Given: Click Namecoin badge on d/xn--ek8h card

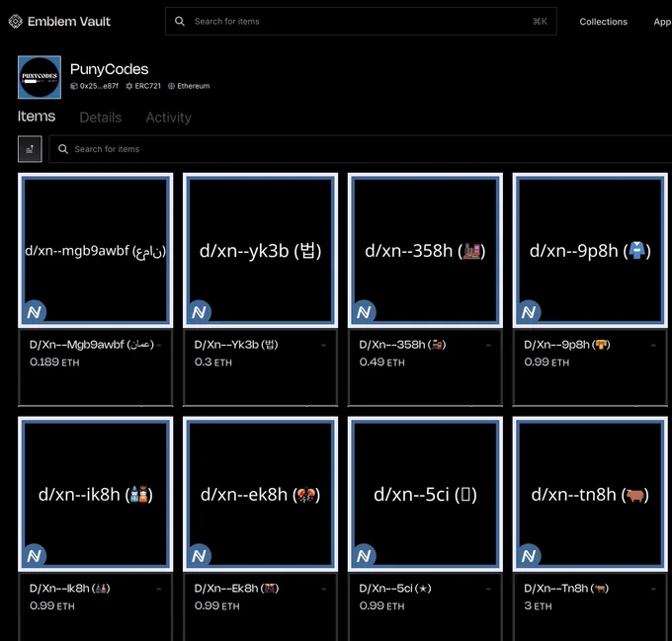Looking at the screenshot, I should 200,555.
